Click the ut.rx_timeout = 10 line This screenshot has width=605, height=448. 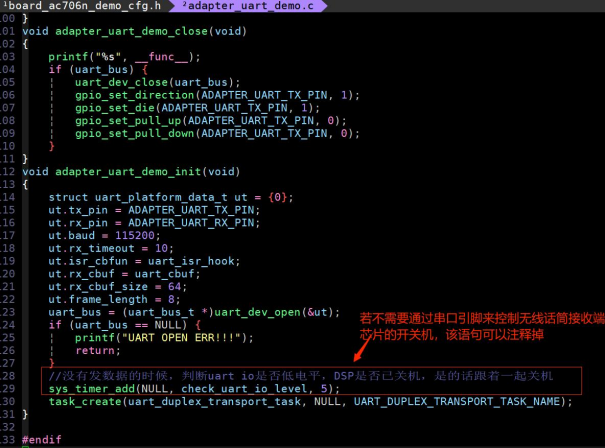coord(111,248)
